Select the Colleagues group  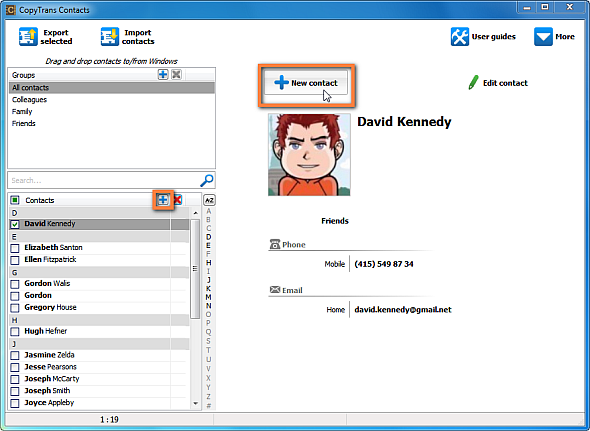point(112,100)
